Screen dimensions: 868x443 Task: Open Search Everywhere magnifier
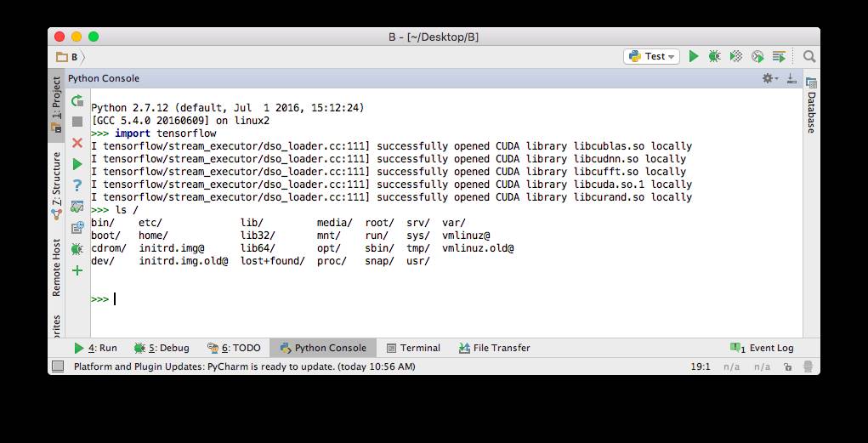click(x=808, y=56)
